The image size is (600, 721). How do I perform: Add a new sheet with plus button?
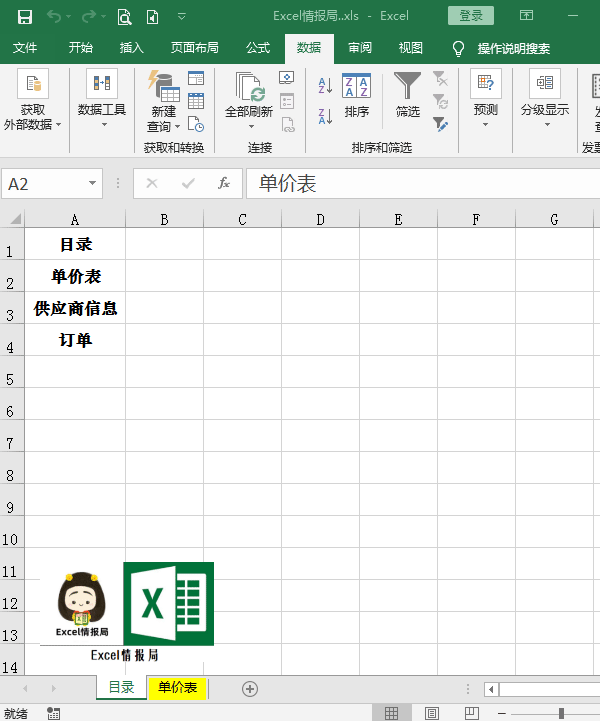[x=250, y=689]
